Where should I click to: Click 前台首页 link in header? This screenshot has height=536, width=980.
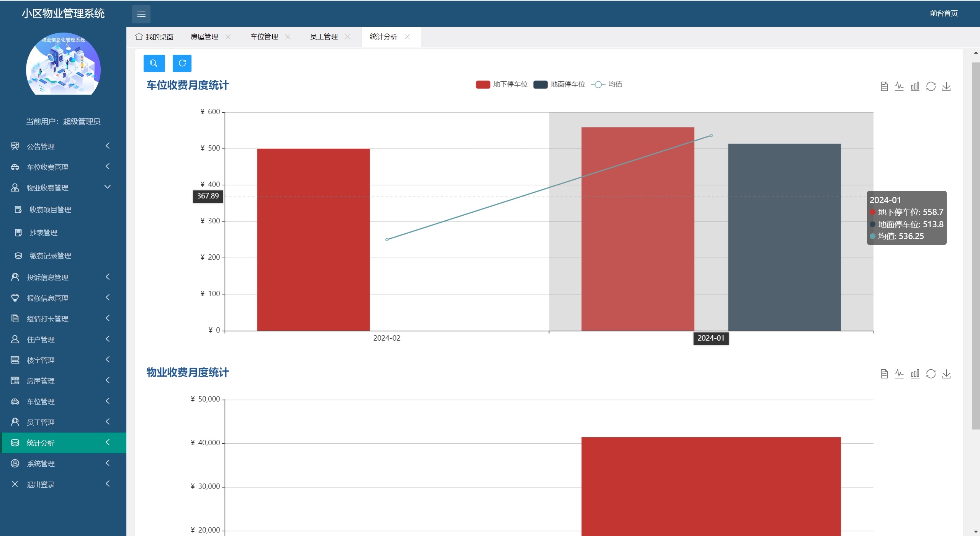944,13
